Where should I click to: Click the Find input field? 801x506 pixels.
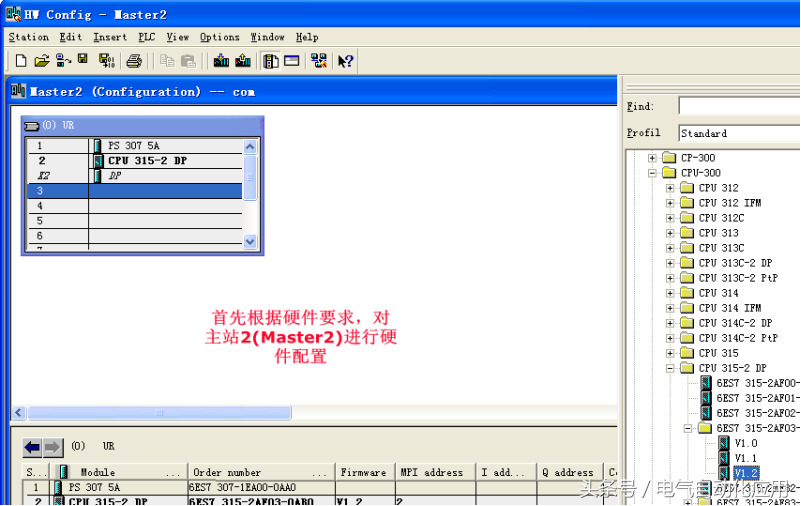tap(738, 106)
